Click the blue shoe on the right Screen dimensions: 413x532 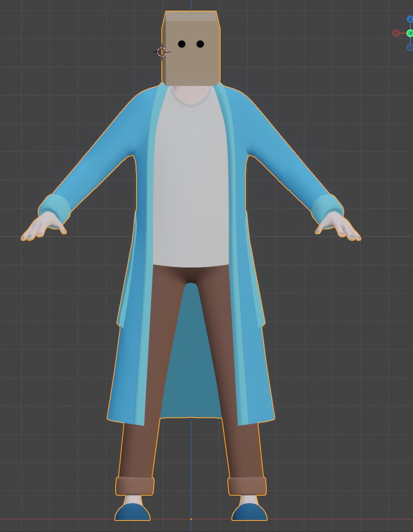click(249, 512)
